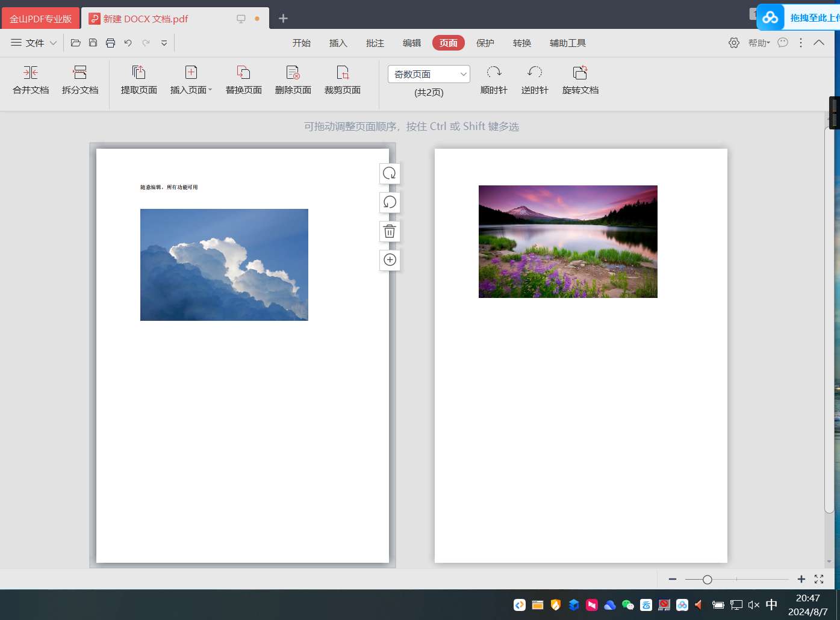
Task: Open Replace Pages (替换页面) tool
Action: 243,73
